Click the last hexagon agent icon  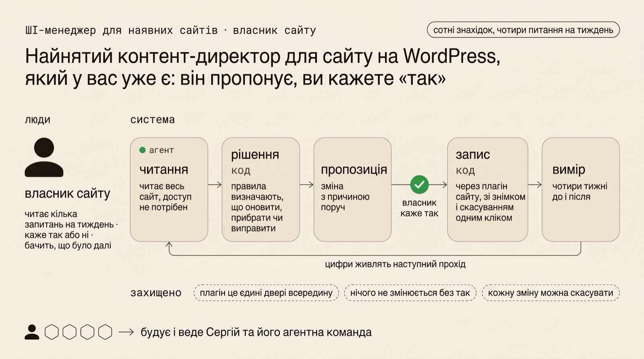point(105,332)
